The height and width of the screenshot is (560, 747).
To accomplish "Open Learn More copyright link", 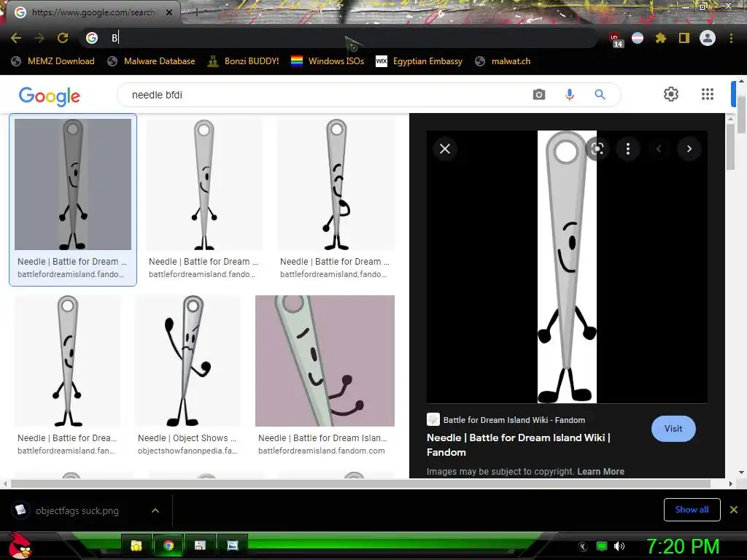I will [x=601, y=472].
